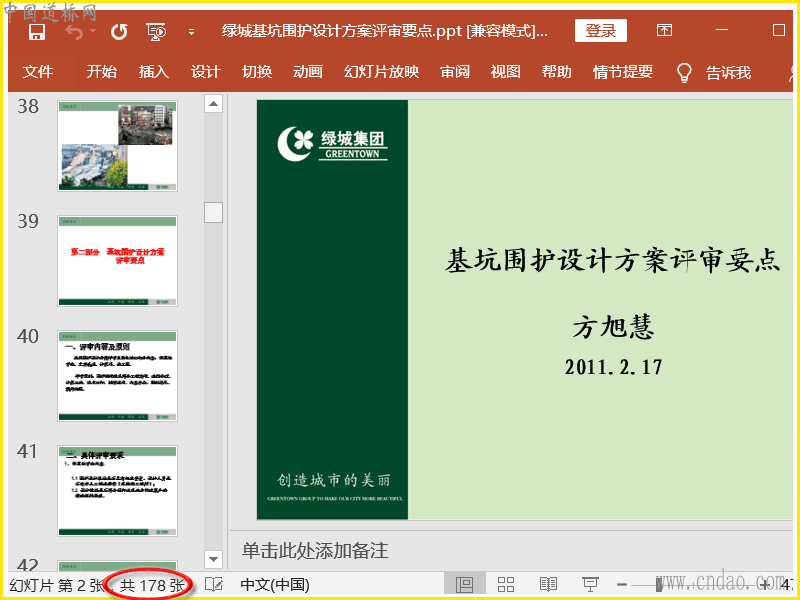Open the undo history dropdown arrow
Image resolution: width=800 pixels, height=600 pixels.
tap(93, 31)
